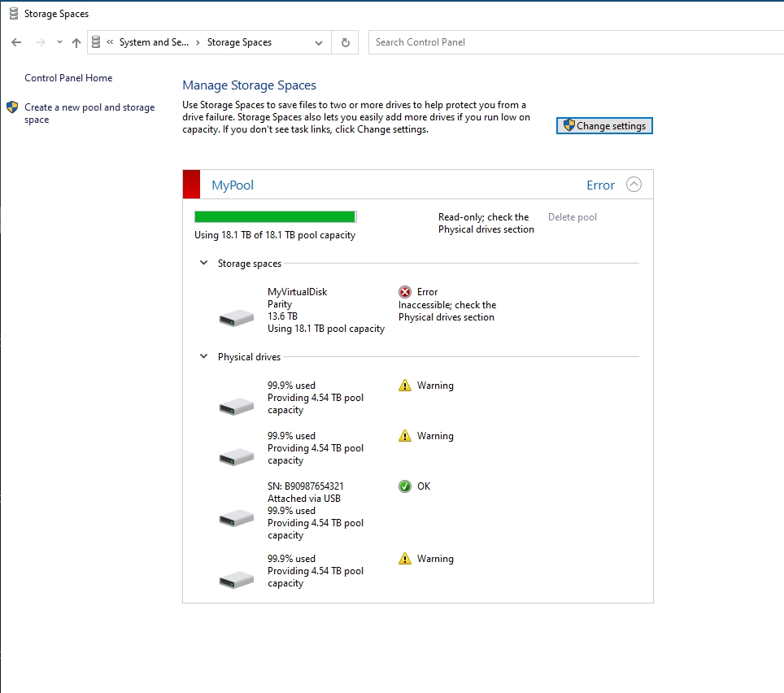The width and height of the screenshot is (784, 693).
Task: Click the green pool capacity bar
Action: (x=275, y=216)
